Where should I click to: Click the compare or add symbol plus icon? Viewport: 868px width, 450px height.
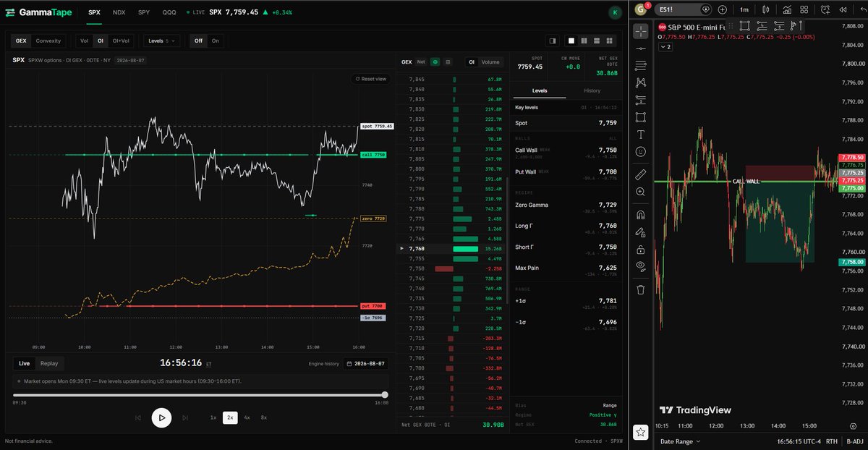tap(723, 9)
